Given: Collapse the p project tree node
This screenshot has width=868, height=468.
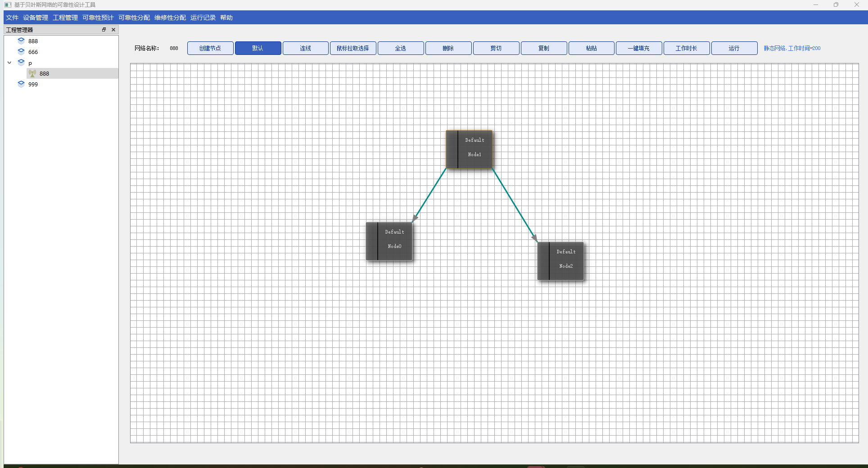Looking at the screenshot, I should coord(9,63).
